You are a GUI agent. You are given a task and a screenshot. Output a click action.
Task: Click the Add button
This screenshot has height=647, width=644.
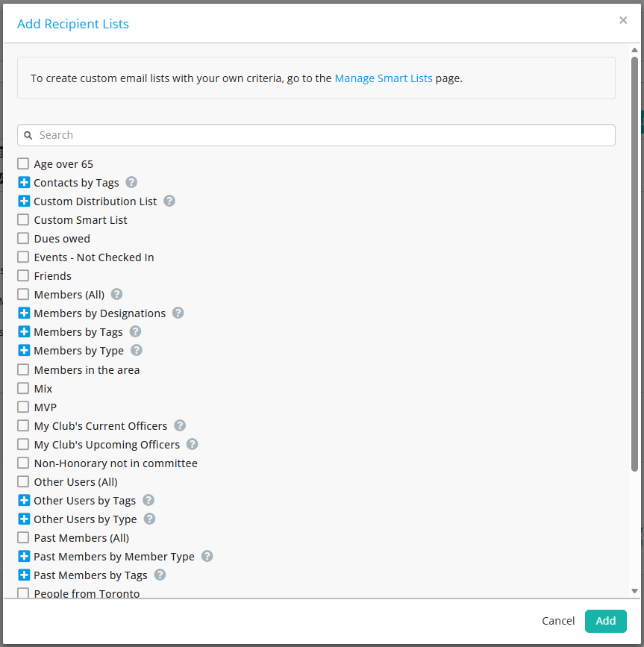click(x=605, y=621)
